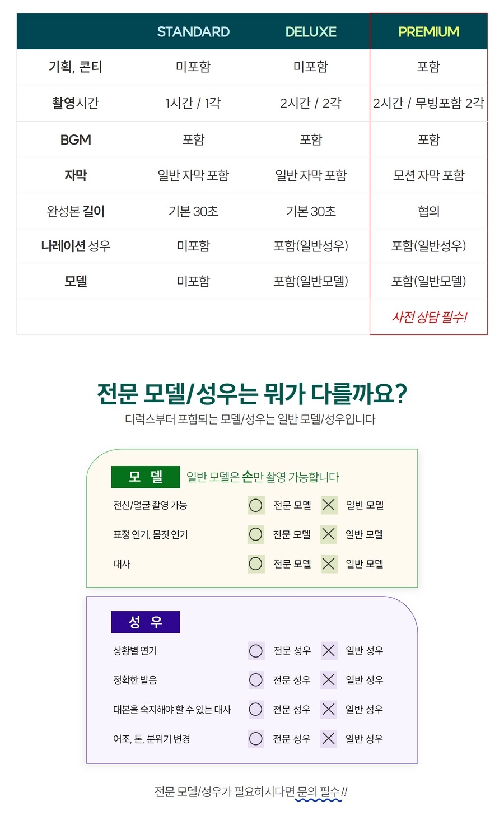504x820 pixels.
Task: Click the circle icon in the 상황별 연기 row
Action: 256,651
